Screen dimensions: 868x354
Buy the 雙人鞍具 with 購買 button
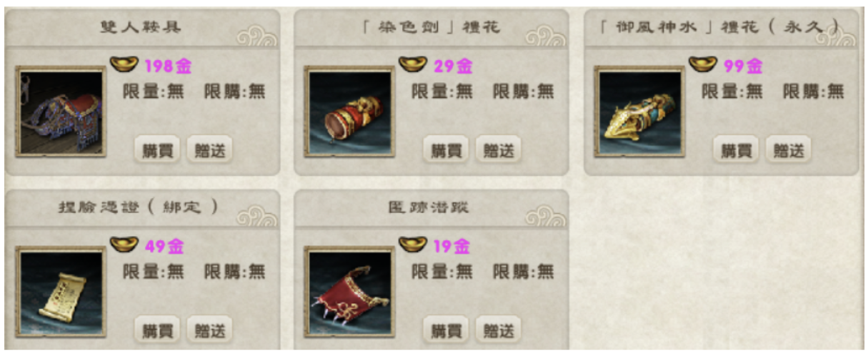(x=157, y=150)
